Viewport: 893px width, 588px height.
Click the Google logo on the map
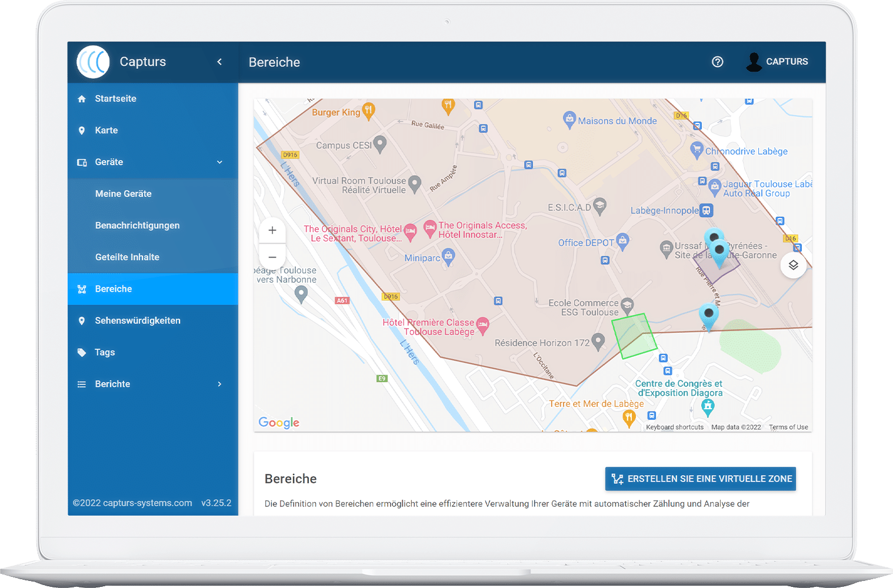[279, 423]
